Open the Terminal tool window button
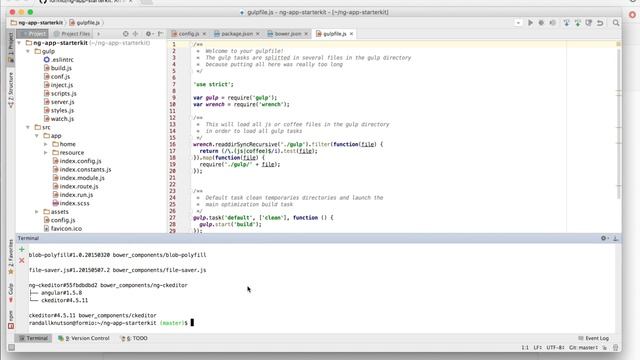The image size is (640, 360). point(34,338)
